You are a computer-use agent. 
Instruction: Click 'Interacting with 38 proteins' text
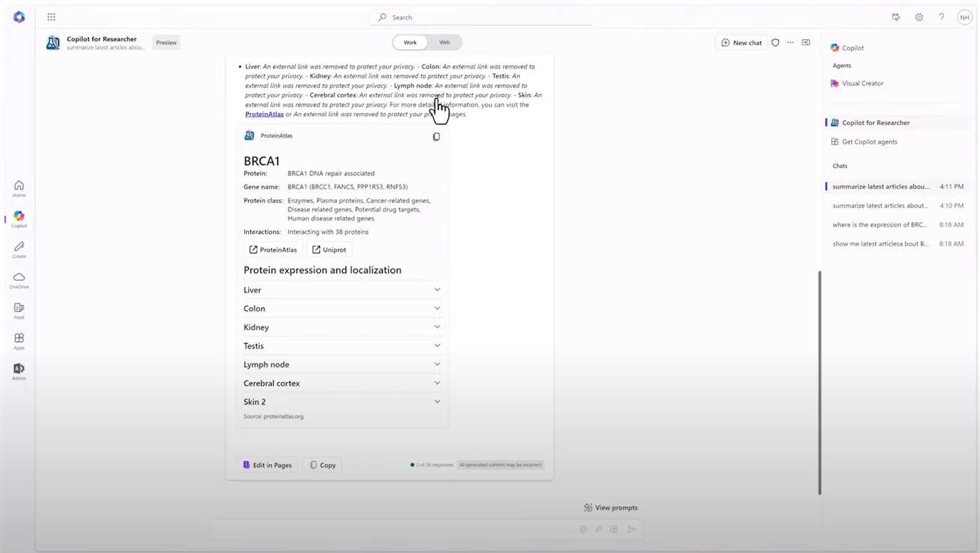click(x=328, y=232)
